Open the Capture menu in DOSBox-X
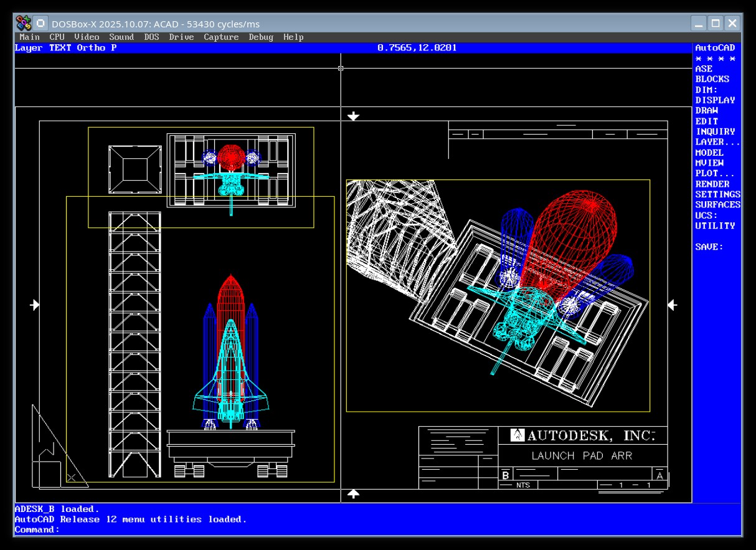756x550 pixels. (x=221, y=37)
